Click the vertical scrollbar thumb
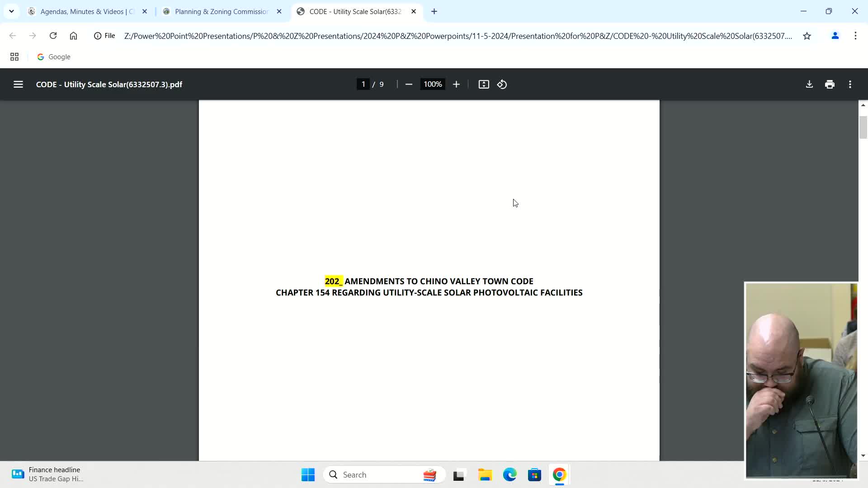 [x=863, y=127]
